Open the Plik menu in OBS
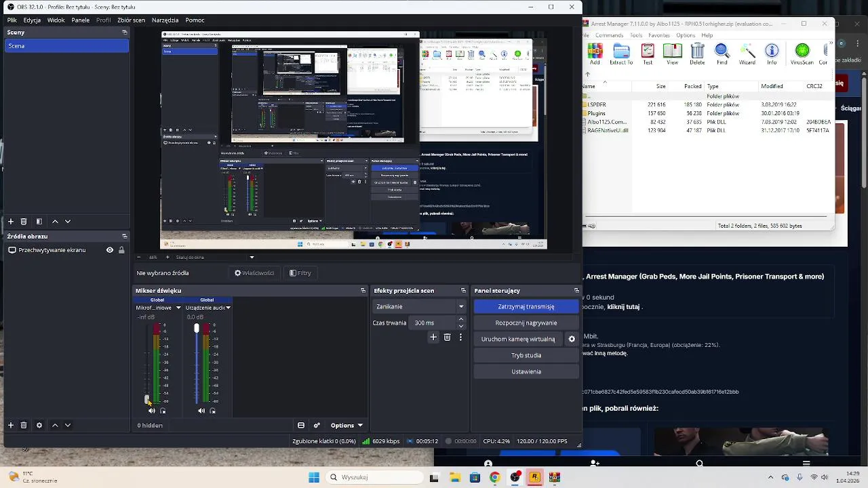The height and width of the screenshot is (488, 868). [12, 20]
